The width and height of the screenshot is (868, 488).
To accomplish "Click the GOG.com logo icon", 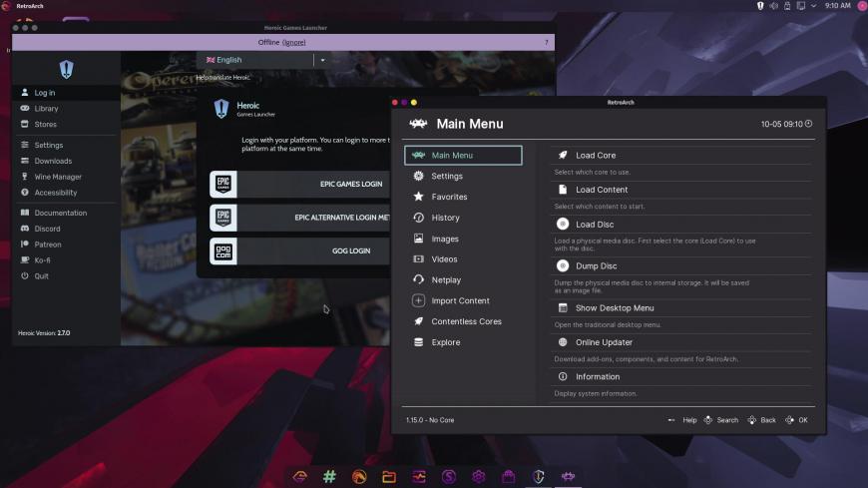I will [223, 251].
